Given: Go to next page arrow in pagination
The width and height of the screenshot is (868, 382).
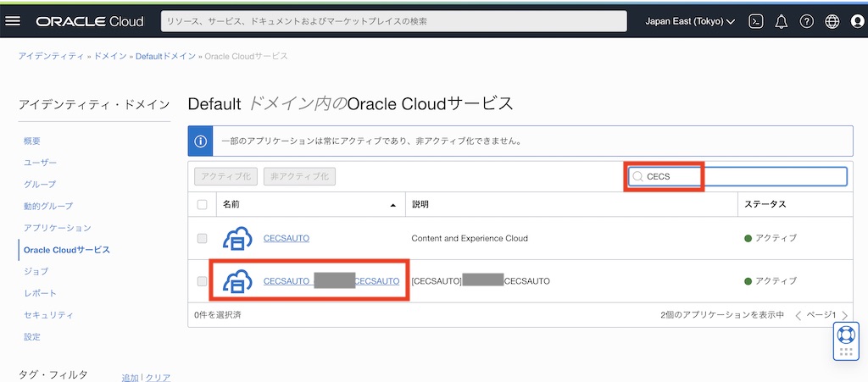Looking at the screenshot, I should (x=844, y=315).
